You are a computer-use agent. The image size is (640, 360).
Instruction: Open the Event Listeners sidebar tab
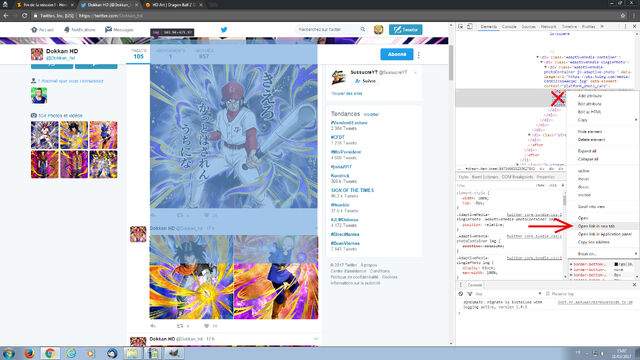point(485,177)
